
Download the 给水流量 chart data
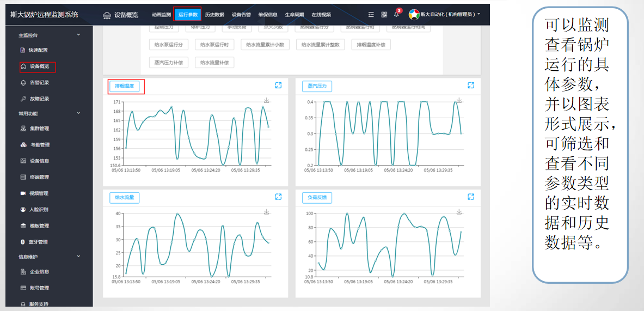coord(267,211)
